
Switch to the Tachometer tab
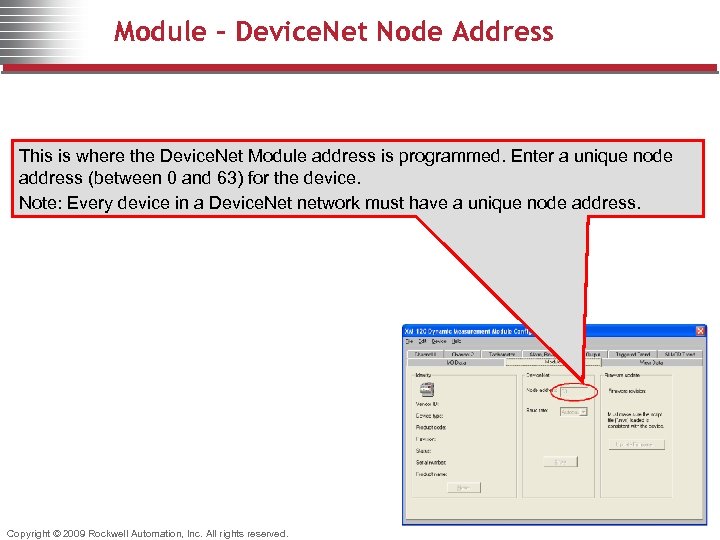501,354
